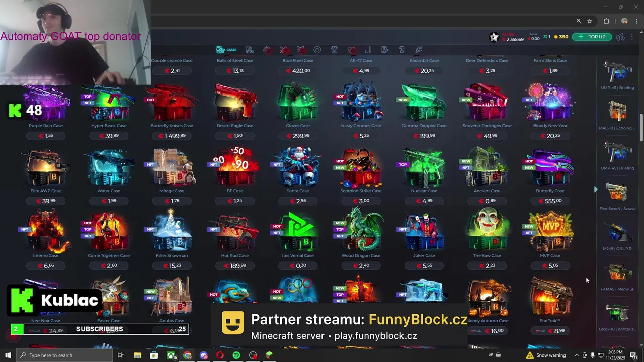The width and height of the screenshot is (644, 362).
Task: Open the Joker Case
Action: coord(424,232)
